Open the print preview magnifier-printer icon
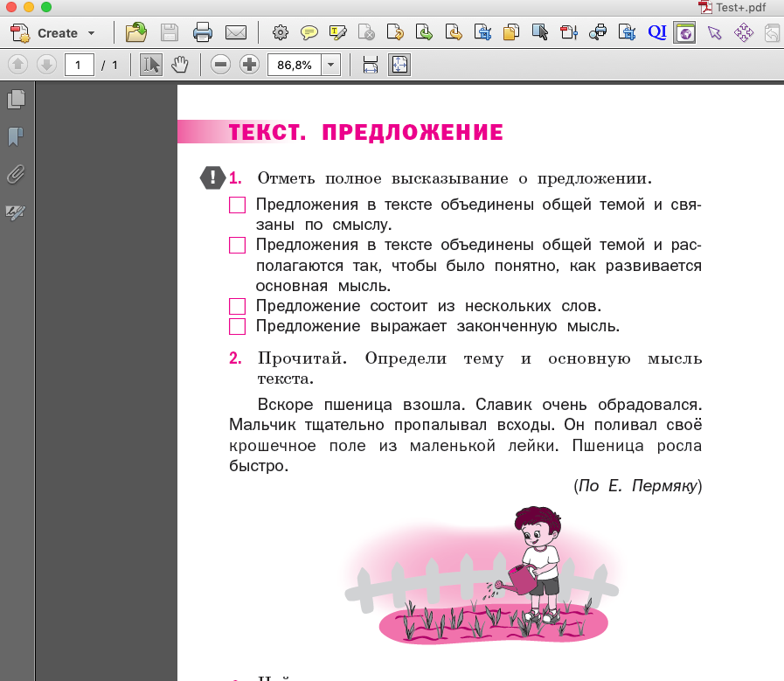The image size is (784, 681). point(598,33)
